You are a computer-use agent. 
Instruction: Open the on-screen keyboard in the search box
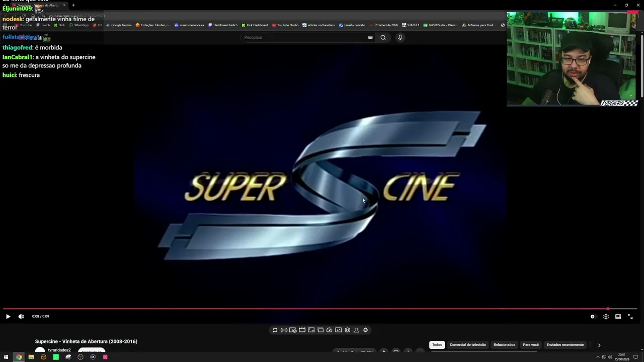coord(370,37)
